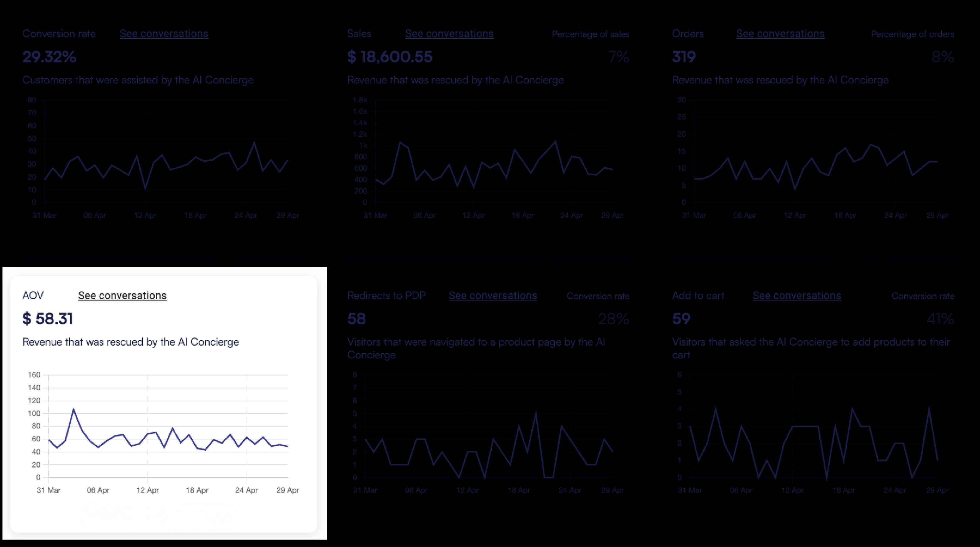Viewport: 980px width, 547px height.
Task: Click the $ 58.31 AOV value
Action: pyautogui.click(x=48, y=319)
